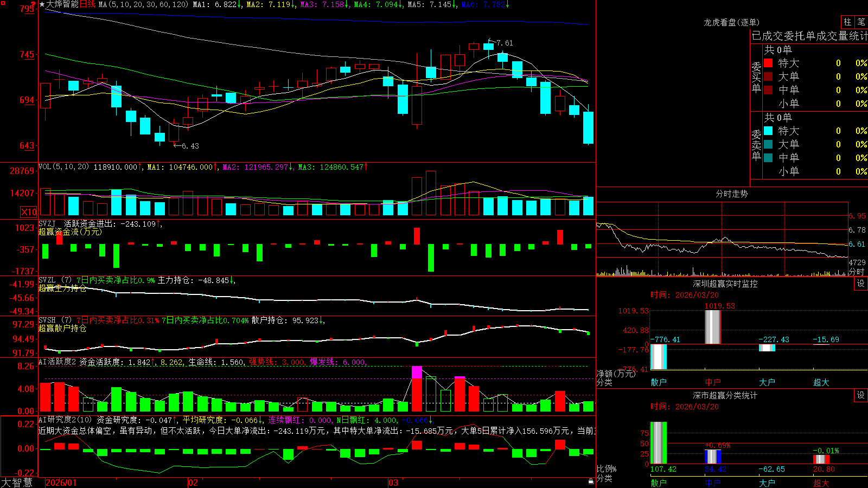This screenshot has height=488, width=868.
Task: Click the VOL(5,10,20) indicator label
Action: click(x=63, y=167)
